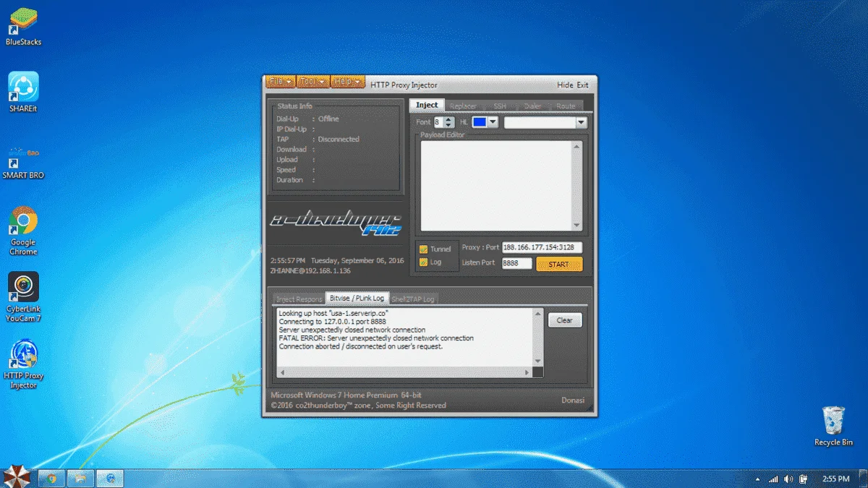This screenshot has width=868, height=488.
Task: Toggle the Tunnel checkbox
Action: point(423,249)
